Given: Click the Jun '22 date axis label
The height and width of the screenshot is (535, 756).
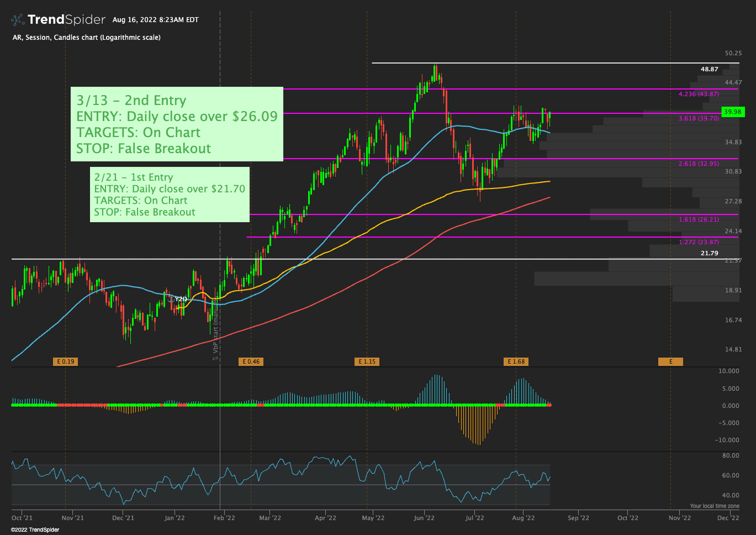Looking at the screenshot, I should point(424,518).
